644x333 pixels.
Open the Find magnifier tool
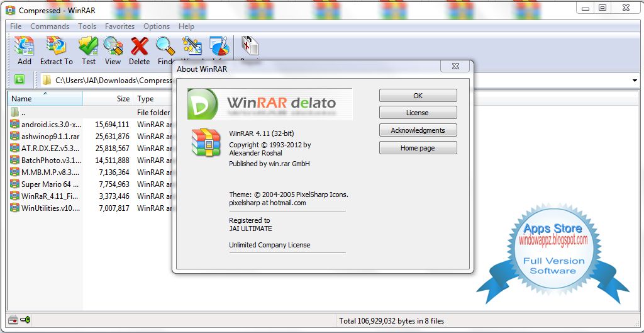[x=165, y=45]
